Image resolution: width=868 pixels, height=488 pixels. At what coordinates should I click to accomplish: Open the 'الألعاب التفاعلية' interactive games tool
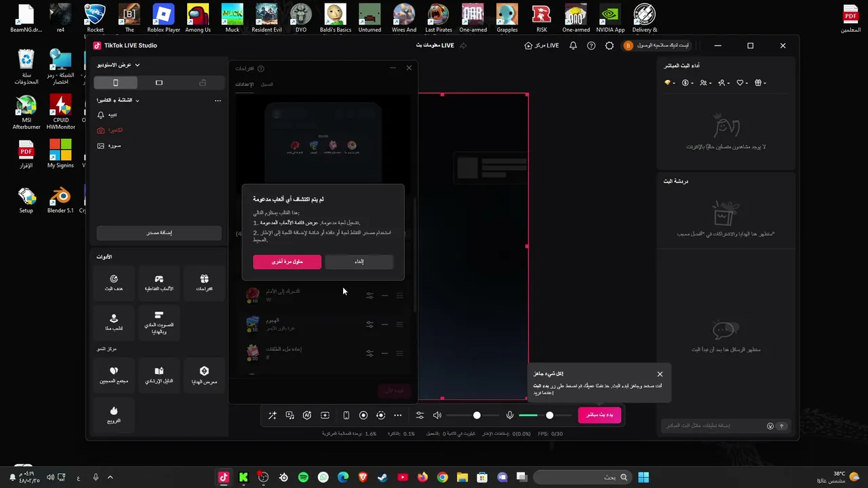(x=159, y=283)
